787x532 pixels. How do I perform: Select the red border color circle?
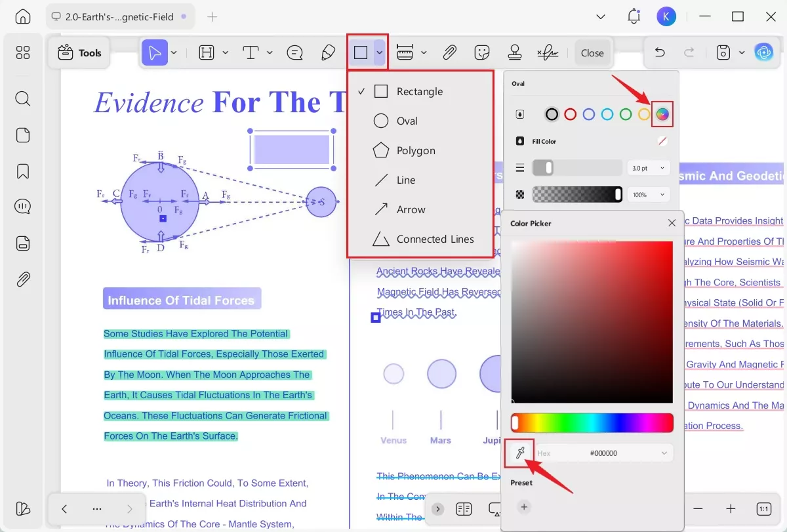(571, 115)
